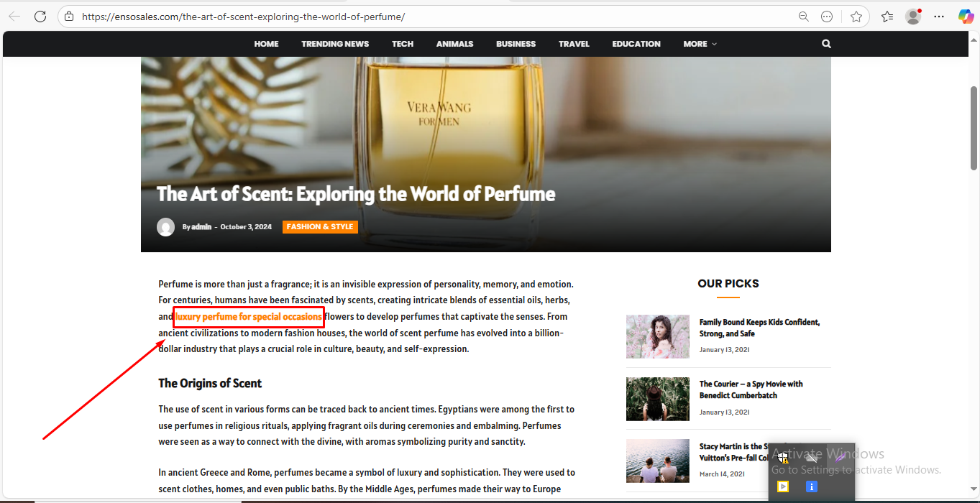
Task: Click the site lock icon in address bar
Action: click(69, 16)
